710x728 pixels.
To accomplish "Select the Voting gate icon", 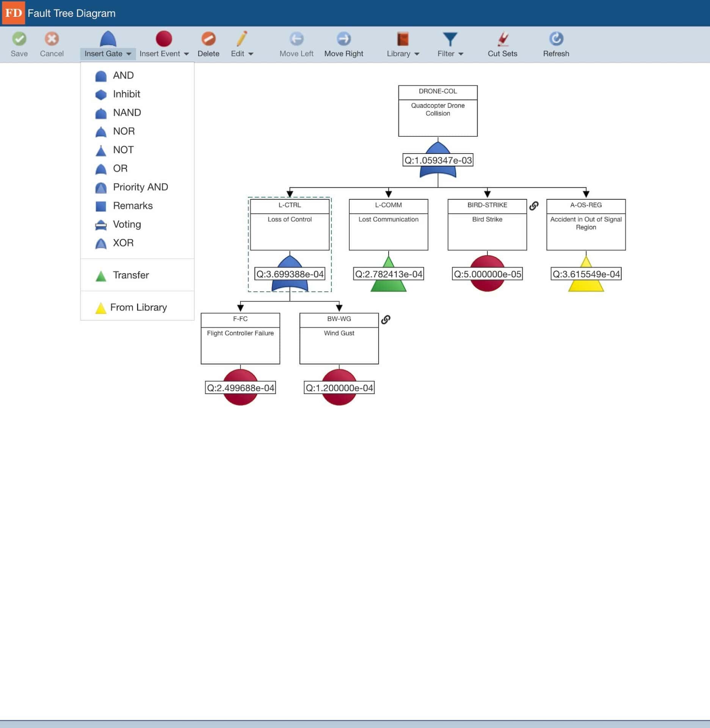I will pyautogui.click(x=126, y=224).
